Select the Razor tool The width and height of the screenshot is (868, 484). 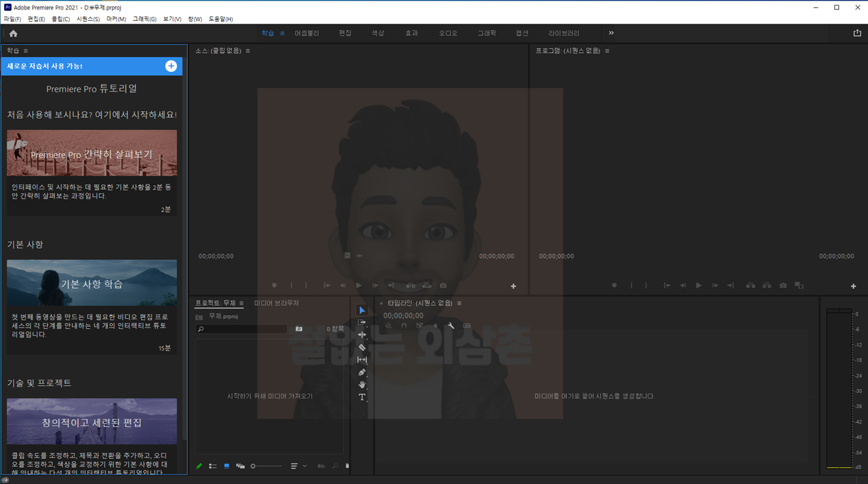(x=362, y=347)
